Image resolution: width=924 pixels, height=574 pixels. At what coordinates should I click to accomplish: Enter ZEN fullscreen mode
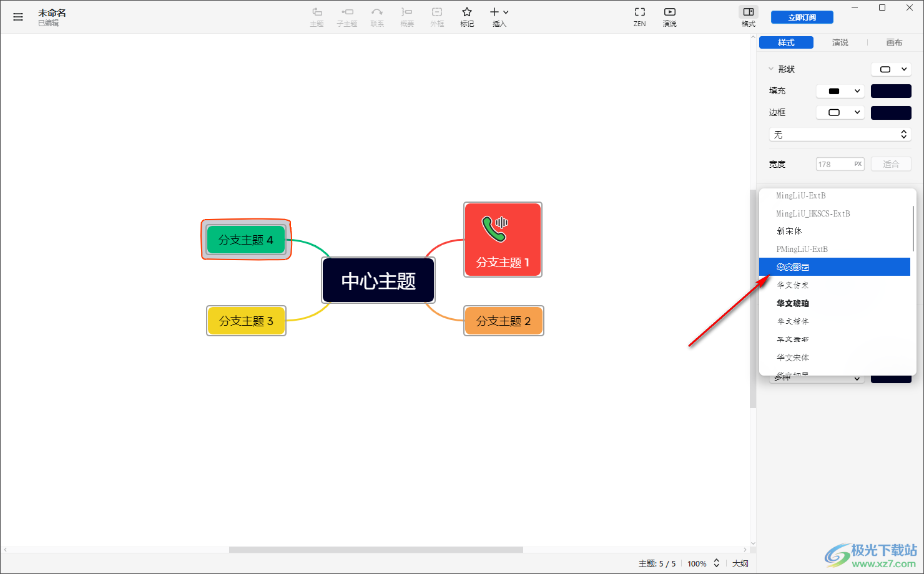pyautogui.click(x=640, y=17)
